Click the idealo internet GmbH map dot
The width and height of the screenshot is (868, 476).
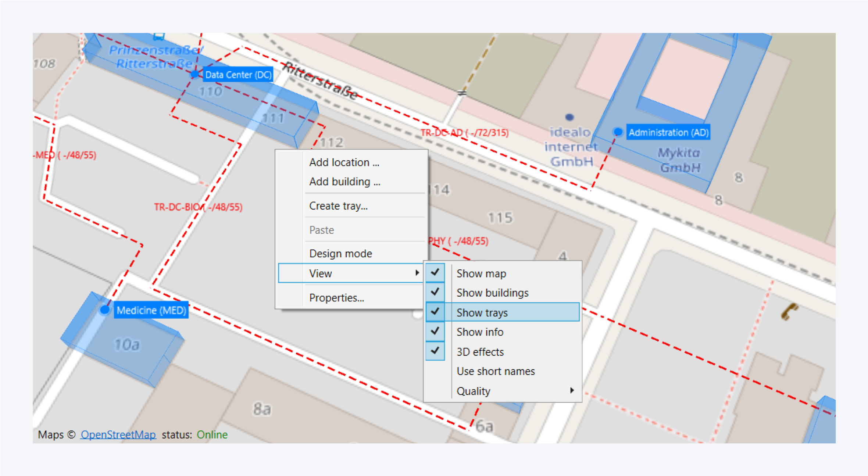569,117
